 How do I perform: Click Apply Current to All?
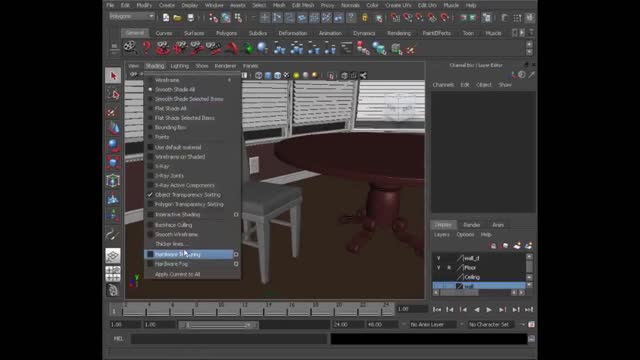click(x=178, y=274)
